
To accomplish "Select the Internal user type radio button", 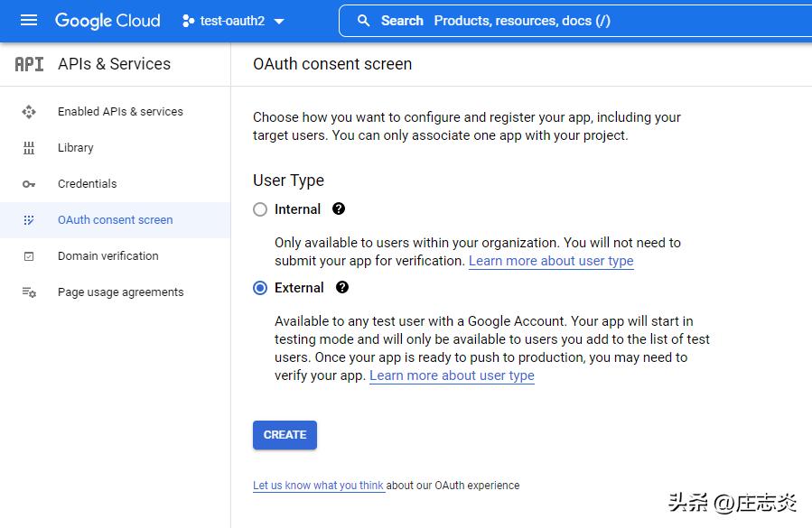I will coord(260,208).
